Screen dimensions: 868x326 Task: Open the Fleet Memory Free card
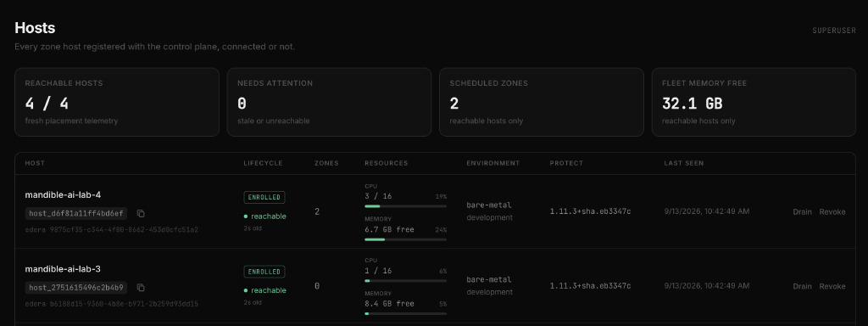(x=754, y=102)
